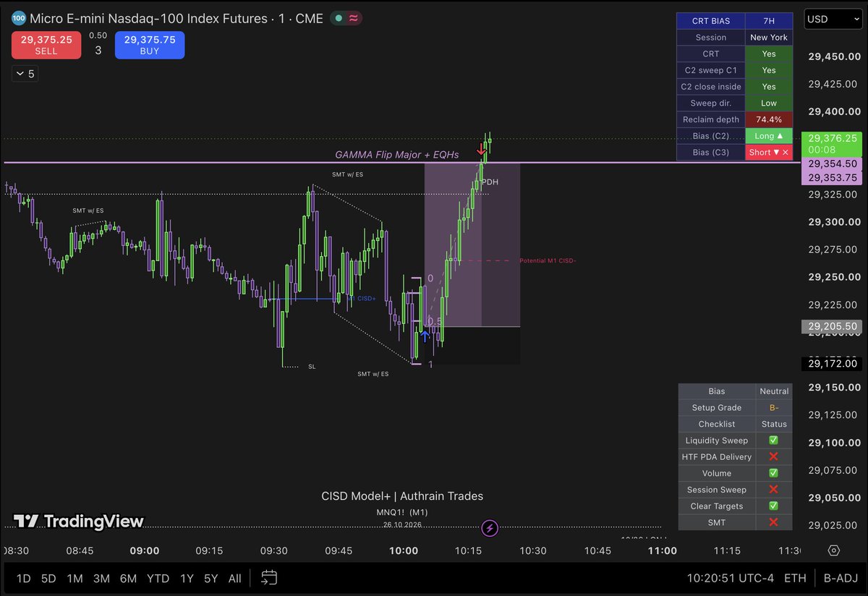The width and height of the screenshot is (868, 596).
Task: Select the 3M date range
Action: click(101, 579)
